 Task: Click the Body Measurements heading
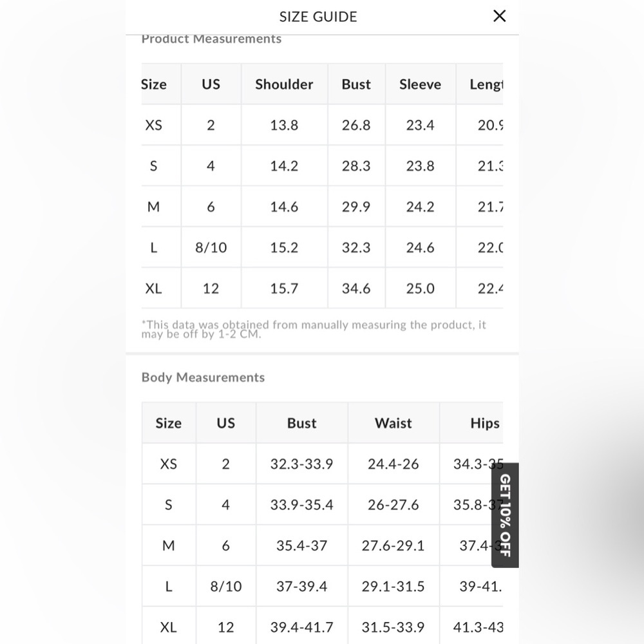click(x=203, y=377)
